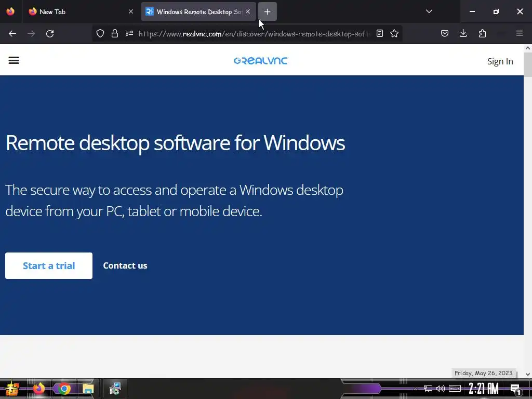
Task: Expand the list all tabs chevron
Action: 429,11
